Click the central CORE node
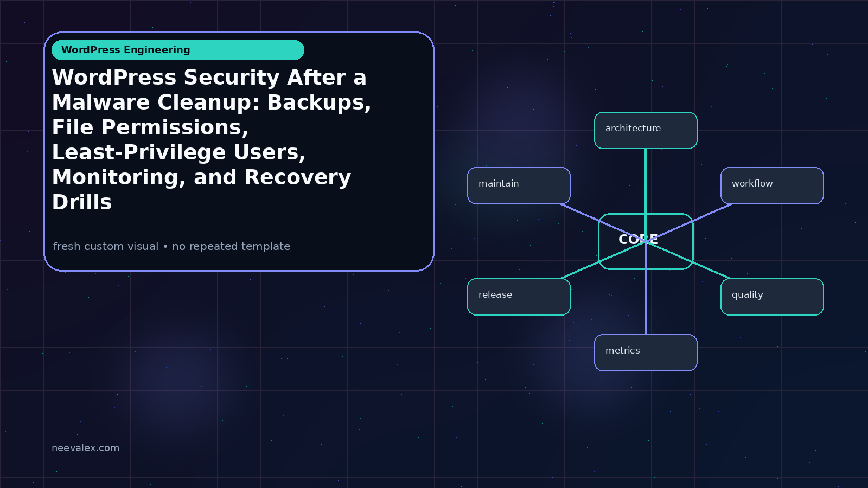The height and width of the screenshot is (488, 868). pos(646,241)
